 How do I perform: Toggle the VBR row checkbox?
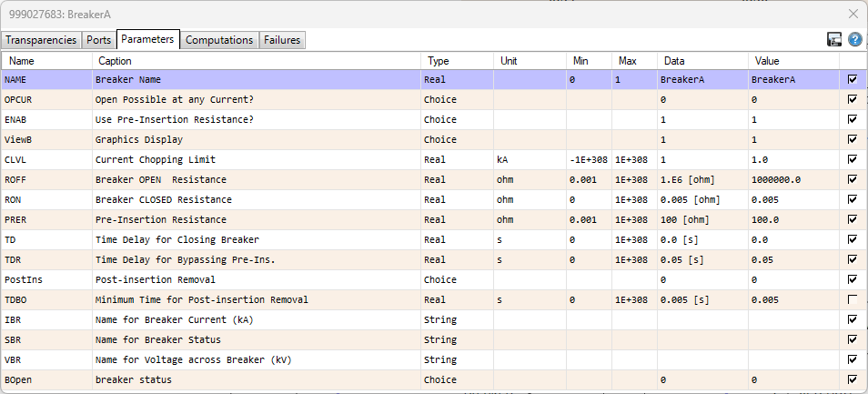853,359
